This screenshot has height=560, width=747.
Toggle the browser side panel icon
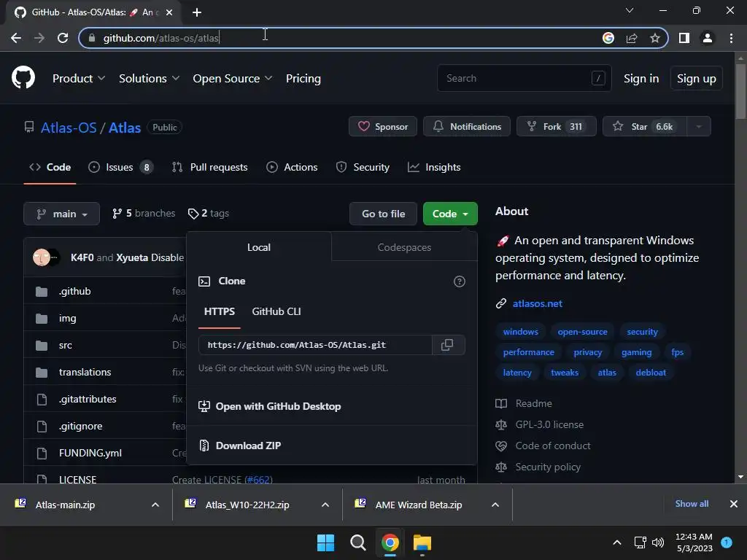684,38
